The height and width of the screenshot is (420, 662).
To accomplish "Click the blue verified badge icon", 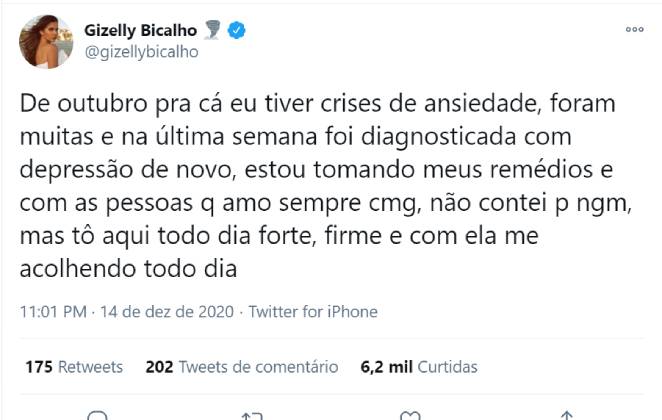I will tap(236, 30).
